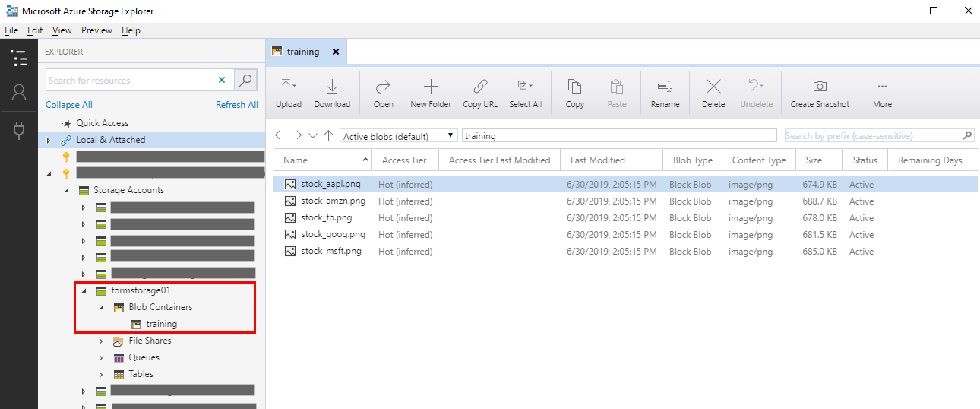Screen dimensions: 980x409
Task: Click the prefix search magnifier icon
Action: coord(967,135)
